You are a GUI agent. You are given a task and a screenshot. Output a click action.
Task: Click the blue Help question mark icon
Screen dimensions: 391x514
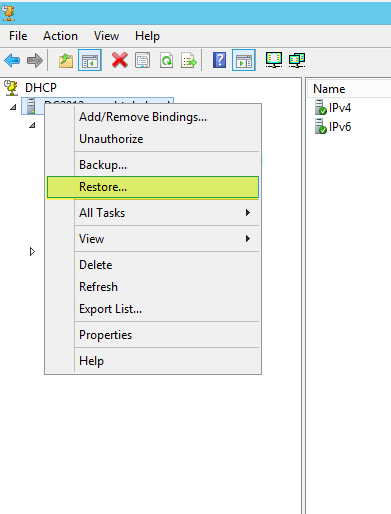pyautogui.click(x=219, y=60)
